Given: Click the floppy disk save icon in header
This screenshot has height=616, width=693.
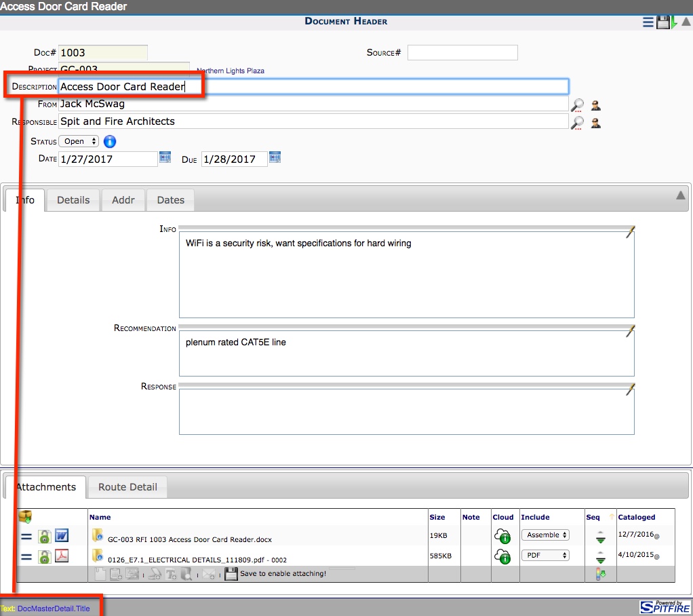Looking at the screenshot, I should (663, 22).
